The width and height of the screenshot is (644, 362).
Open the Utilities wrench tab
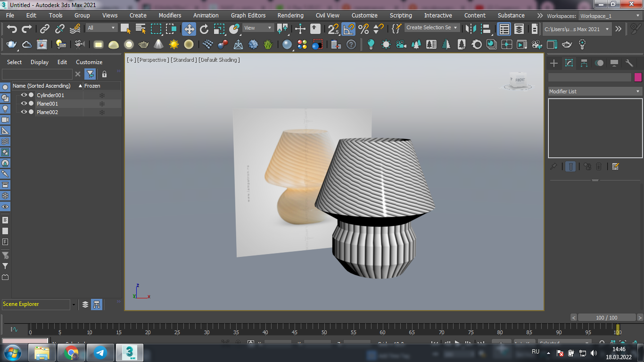pos(629,63)
